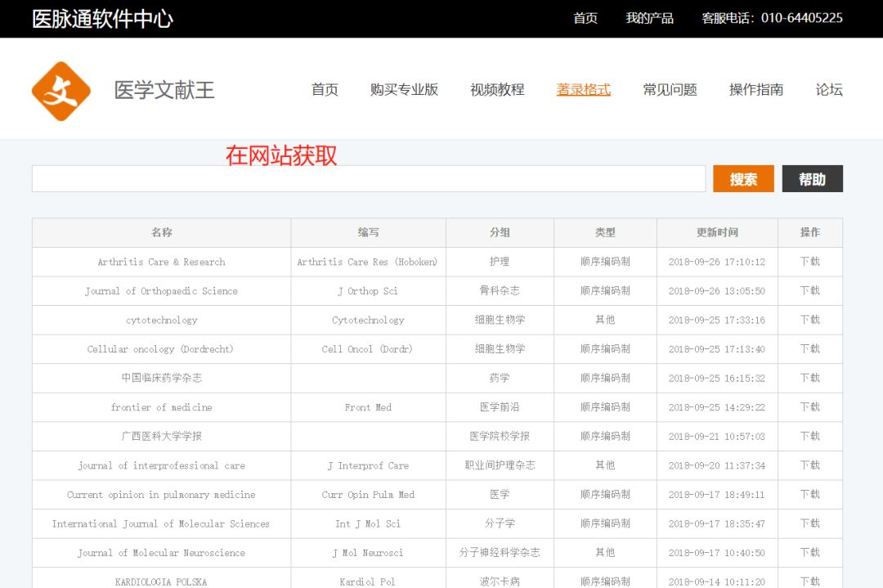This screenshot has height=588, width=883.
Task: Click the 操作 column header
Action: [x=810, y=232]
